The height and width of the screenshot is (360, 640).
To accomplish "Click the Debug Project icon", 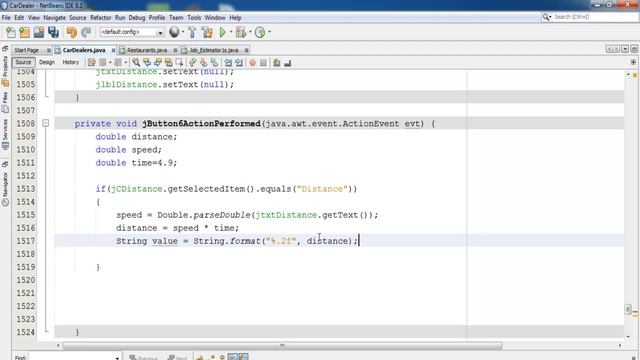I will [x=241, y=32].
